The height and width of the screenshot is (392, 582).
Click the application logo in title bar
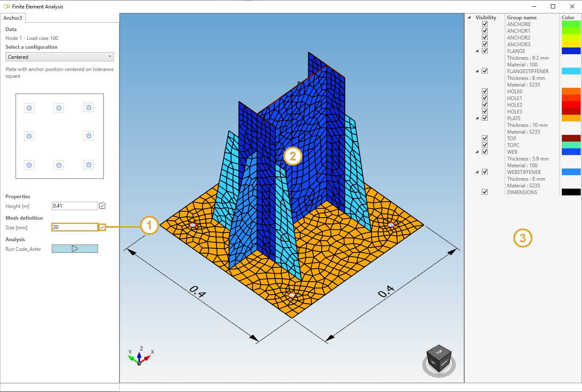click(6, 6)
